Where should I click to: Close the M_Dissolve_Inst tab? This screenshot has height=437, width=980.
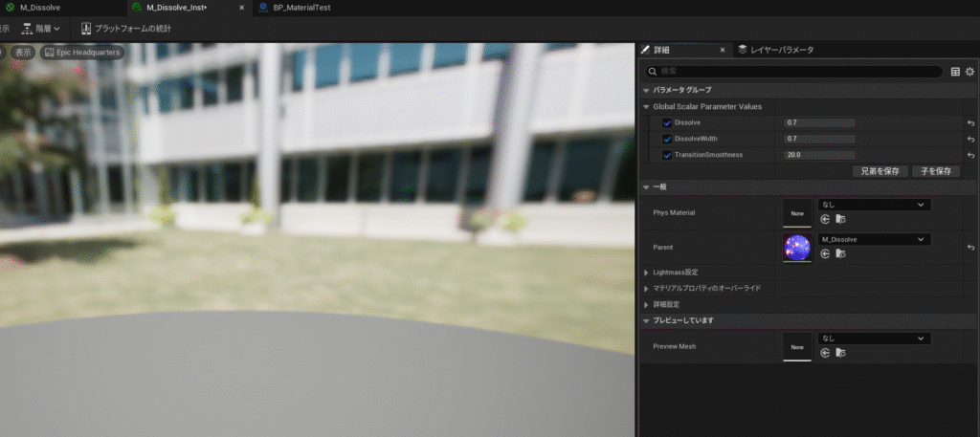click(242, 8)
